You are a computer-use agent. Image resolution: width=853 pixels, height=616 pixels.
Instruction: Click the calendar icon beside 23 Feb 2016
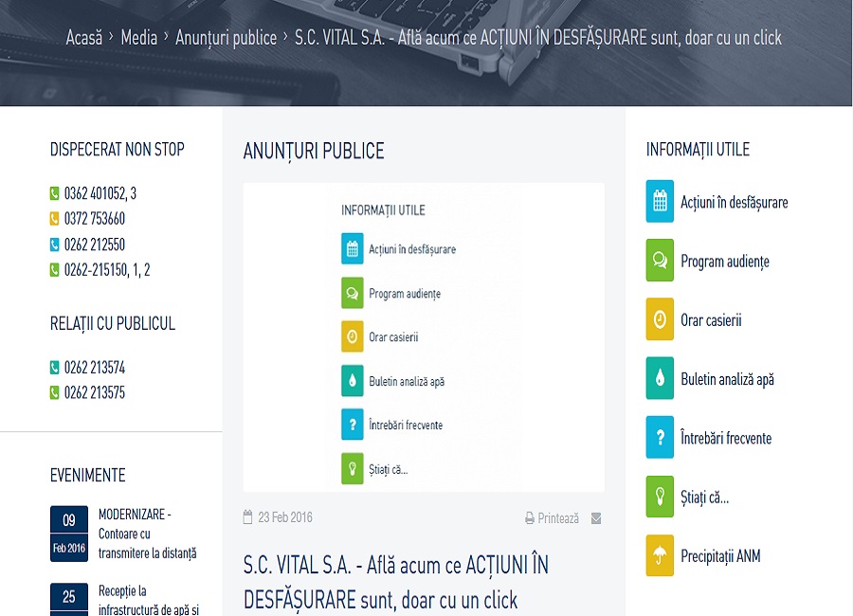coord(247,516)
